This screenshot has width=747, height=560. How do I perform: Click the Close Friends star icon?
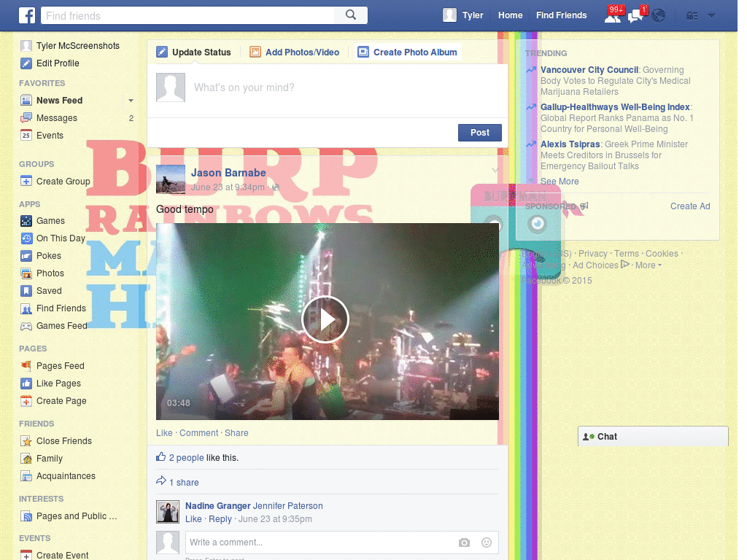coord(26,441)
